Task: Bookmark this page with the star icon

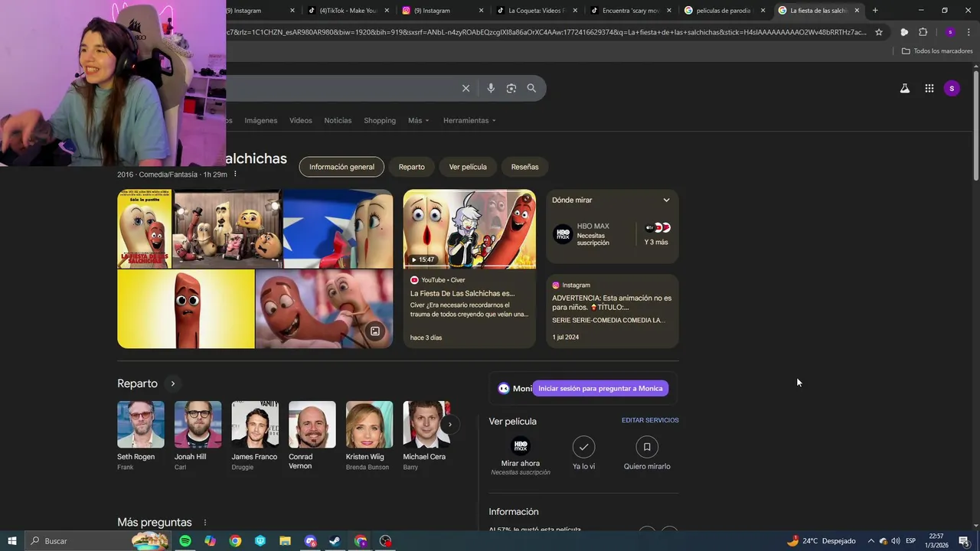Action: pyautogui.click(x=879, y=32)
